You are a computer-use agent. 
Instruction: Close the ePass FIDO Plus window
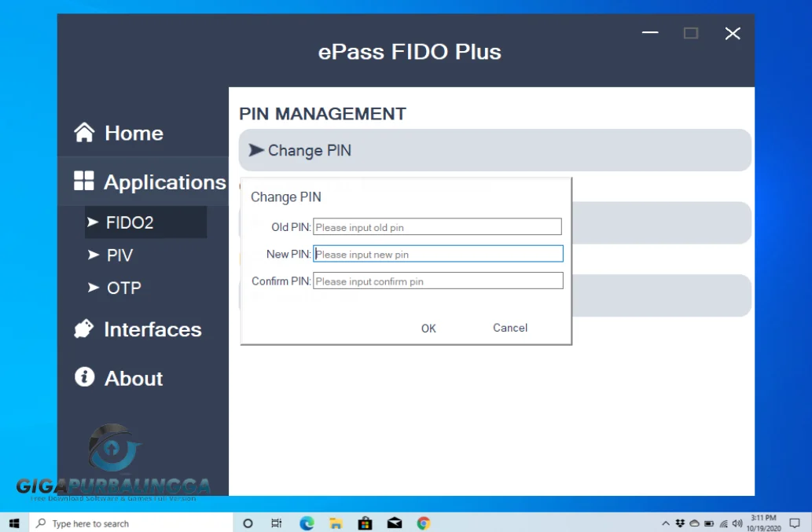(733, 34)
